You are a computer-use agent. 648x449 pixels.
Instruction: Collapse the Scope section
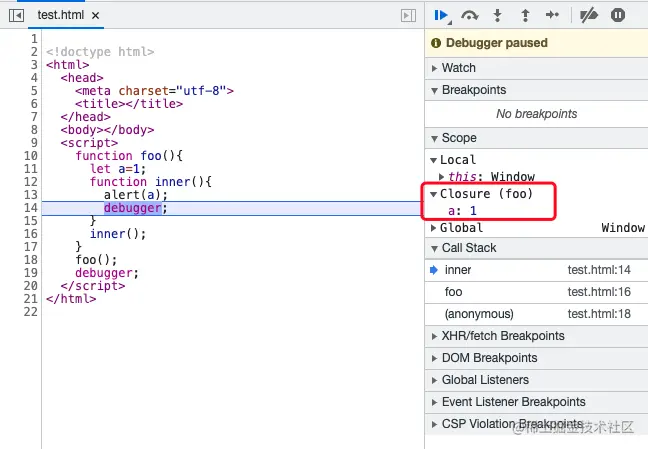coord(536,138)
